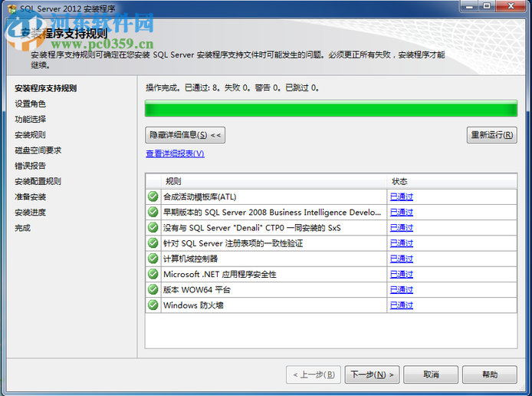Click the check icon for Microsoft .NET 应用程序安全性
The image size is (532, 396).
click(x=153, y=274)
